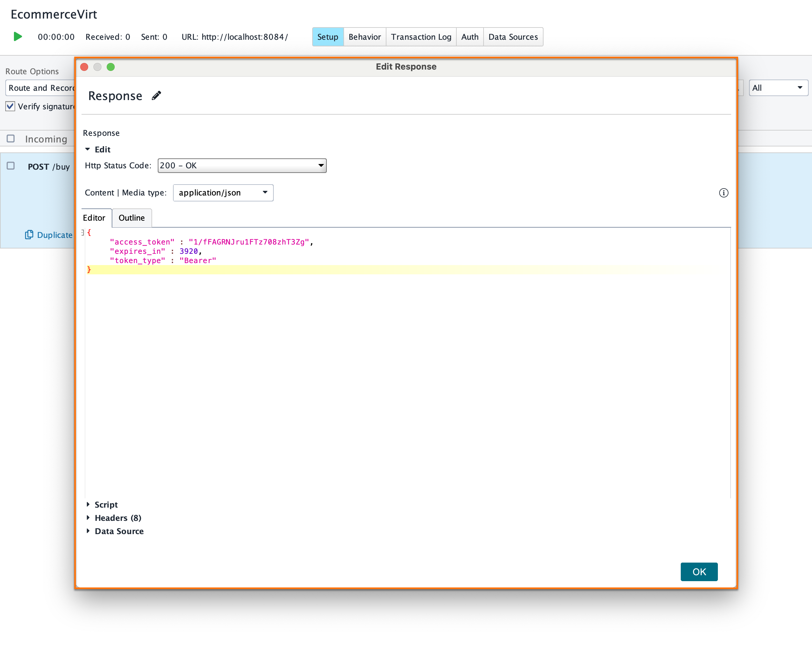Open the application/json media type dropdown
Screen dimensions: 812x661
tap(265, 193)
